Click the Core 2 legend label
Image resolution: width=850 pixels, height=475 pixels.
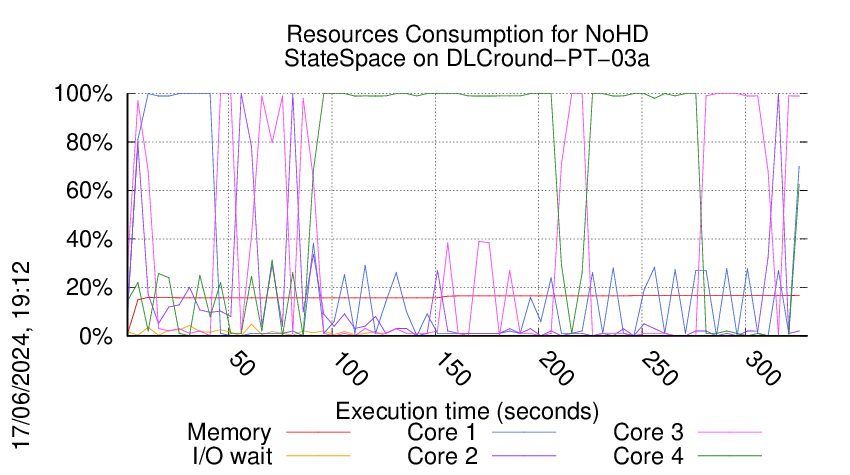(442, 456)
